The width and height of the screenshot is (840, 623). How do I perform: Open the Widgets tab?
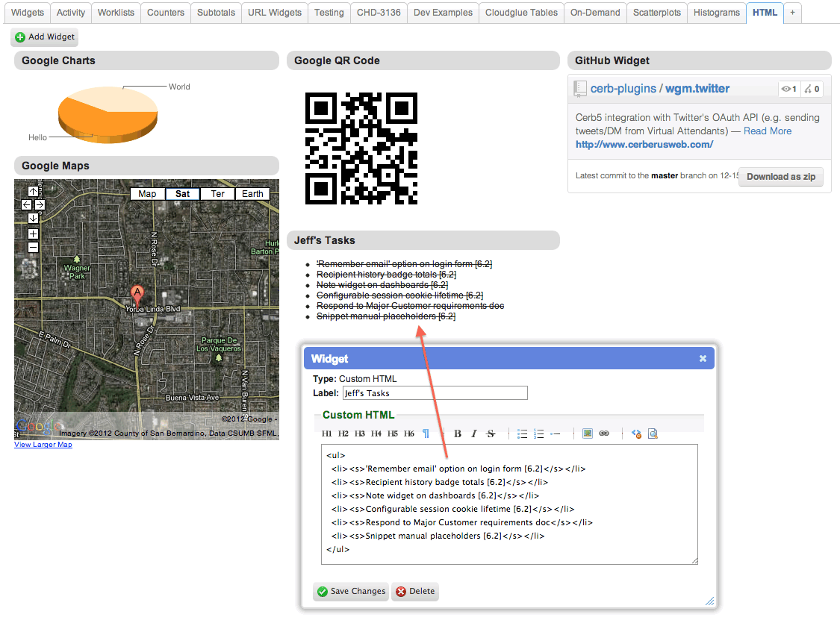click(28, 12)
